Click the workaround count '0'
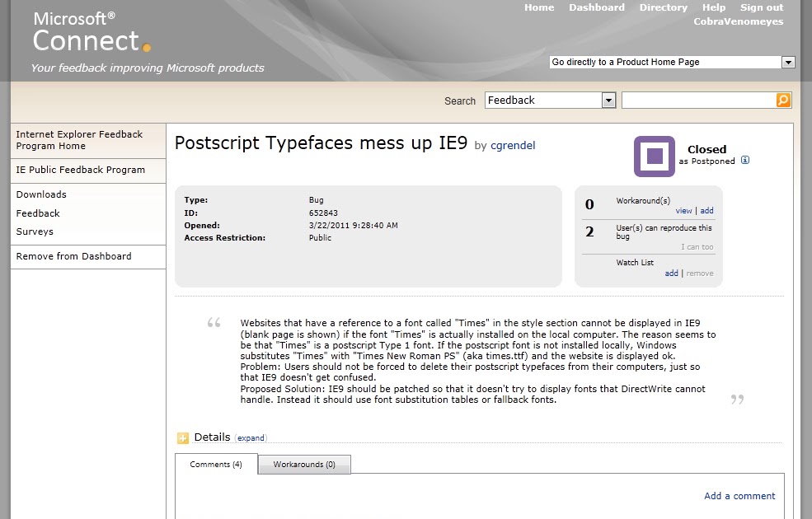 pos(589,204)
